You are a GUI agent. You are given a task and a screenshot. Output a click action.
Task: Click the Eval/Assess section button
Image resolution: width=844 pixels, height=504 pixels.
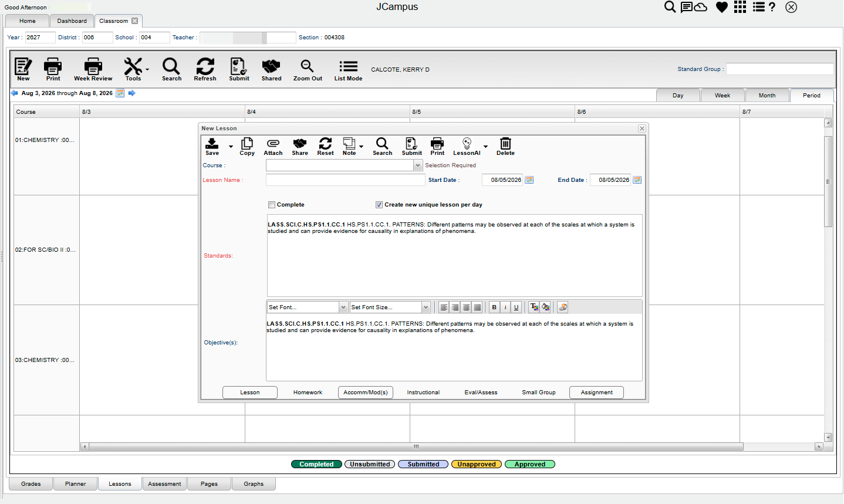[481, 393]
